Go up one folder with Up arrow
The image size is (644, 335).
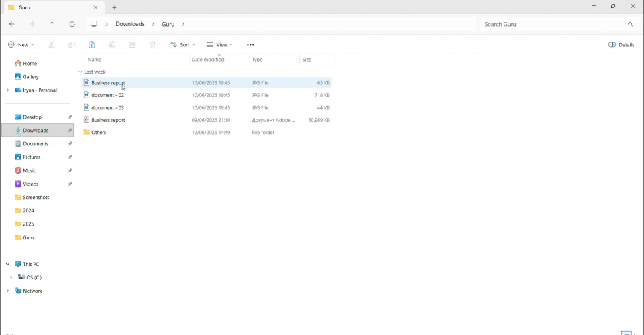point(52,24)
